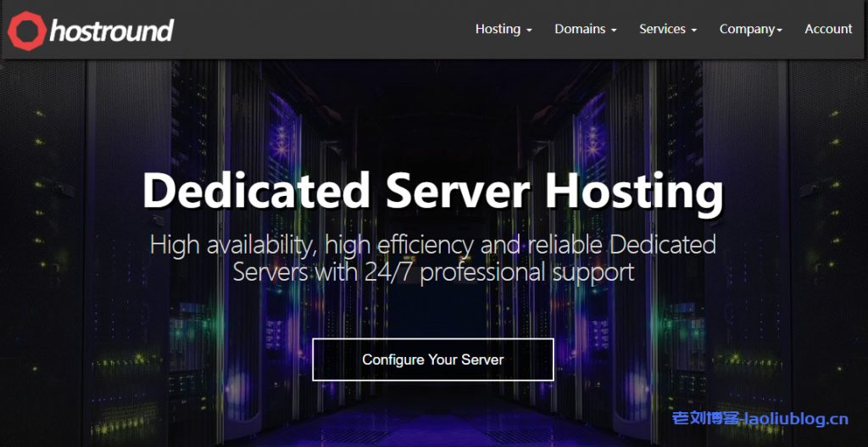Click the hostround logo wordmark

point(111,31)
